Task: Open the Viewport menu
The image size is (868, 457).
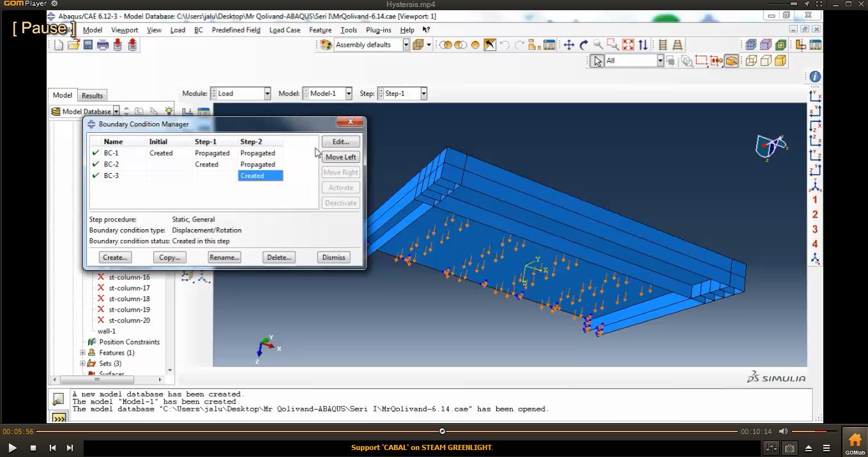Action: (125, 30)
